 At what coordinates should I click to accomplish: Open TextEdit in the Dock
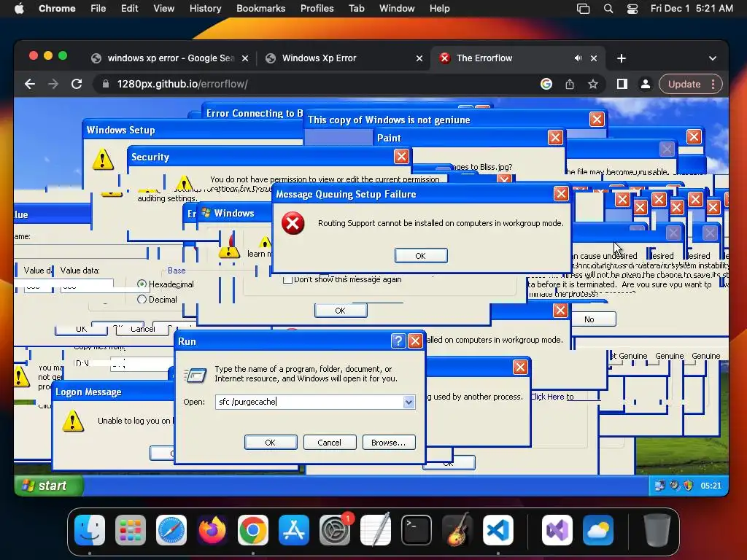click(376, 530)
